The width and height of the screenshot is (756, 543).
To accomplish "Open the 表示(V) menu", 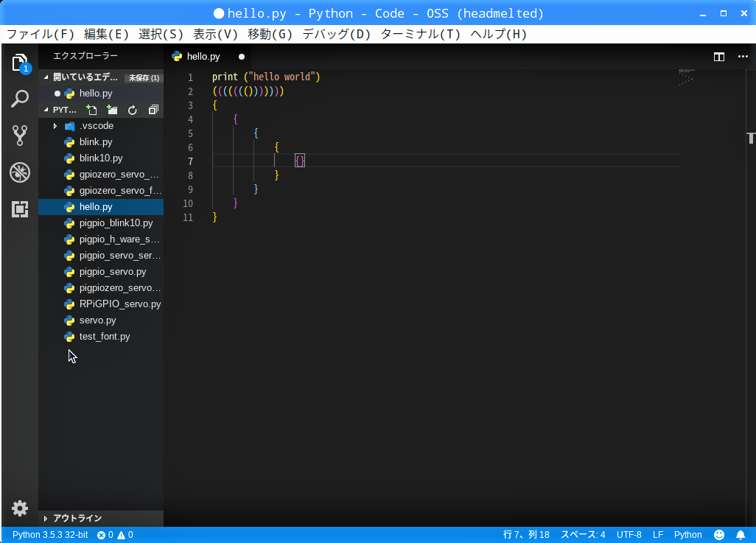I will (215, 34).
